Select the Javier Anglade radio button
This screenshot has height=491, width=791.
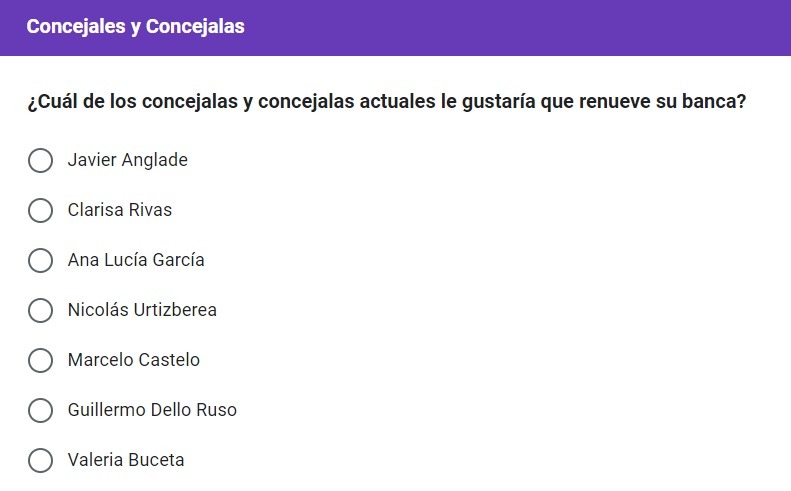pyautogui.click(x=40, y=160)
